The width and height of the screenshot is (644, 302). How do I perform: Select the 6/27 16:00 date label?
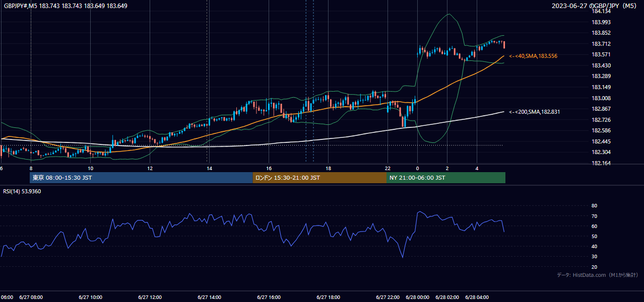[x=269, y=297]
